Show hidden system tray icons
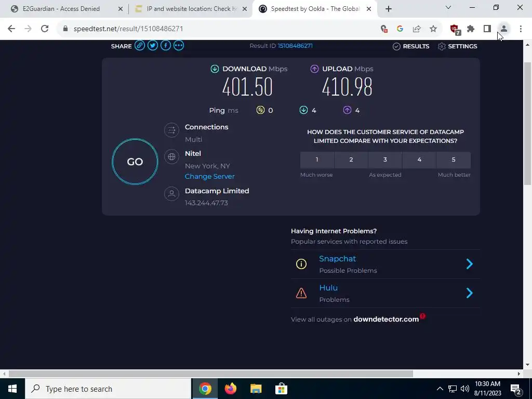The image size is (532, 399). click(x=440, y=389)
